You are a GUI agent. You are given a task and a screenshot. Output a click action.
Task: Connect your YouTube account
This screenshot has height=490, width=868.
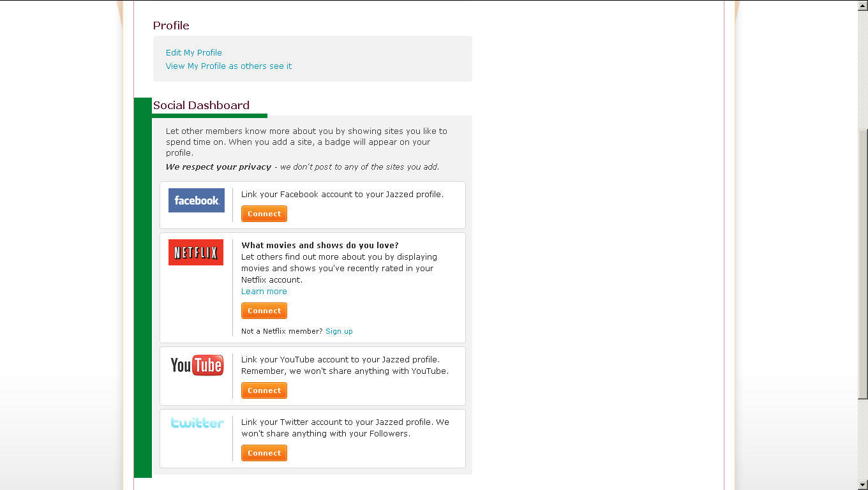point(264,390)
